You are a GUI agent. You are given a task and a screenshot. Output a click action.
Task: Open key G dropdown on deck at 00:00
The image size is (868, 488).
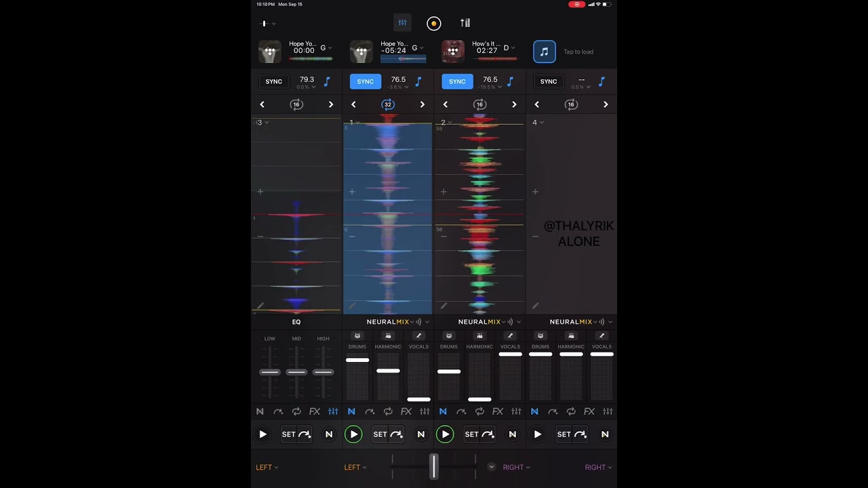[326, 48]
